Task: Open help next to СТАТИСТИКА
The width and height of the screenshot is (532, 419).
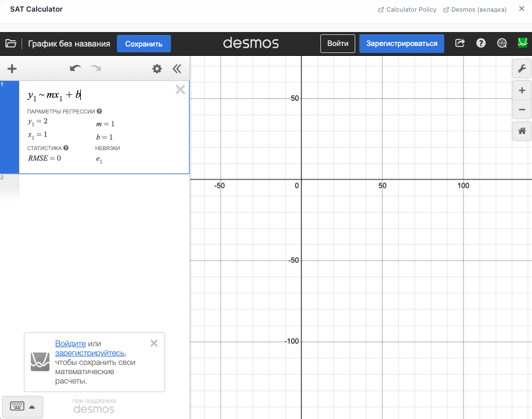Action: 66,148
